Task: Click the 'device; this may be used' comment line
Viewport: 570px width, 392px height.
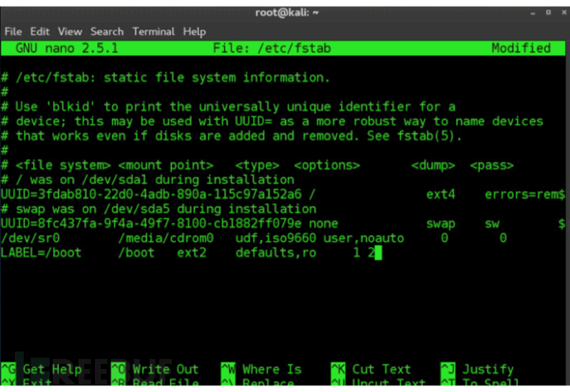Action: [272, 121]
